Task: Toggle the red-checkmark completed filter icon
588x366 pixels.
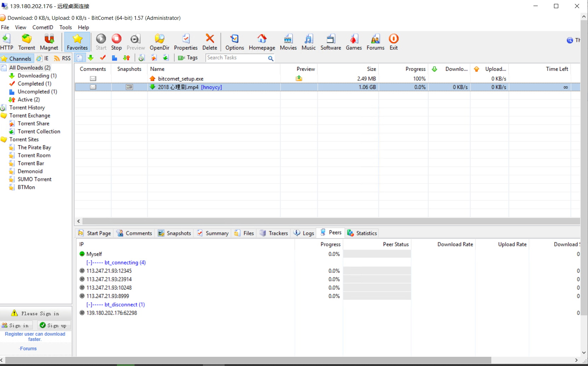Action: (103, 58)
